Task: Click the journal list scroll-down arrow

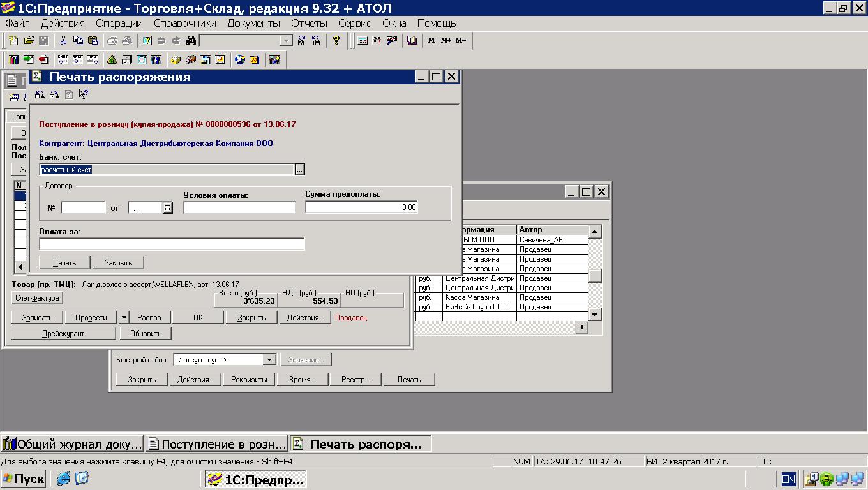Action: click(594, 315)
